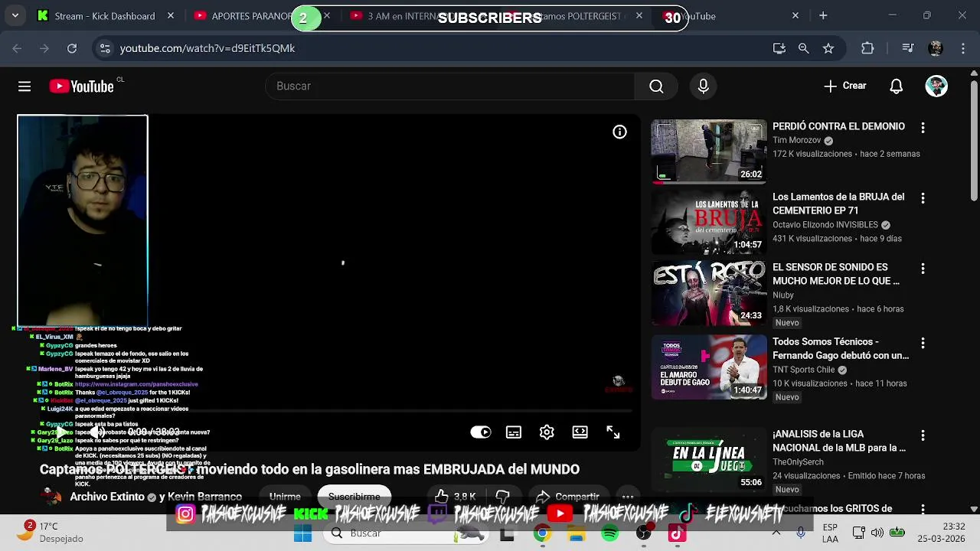This screenshot has width=980, height=551.
Task: Open subtitles on the video player
Action: [x=514, y=432]
